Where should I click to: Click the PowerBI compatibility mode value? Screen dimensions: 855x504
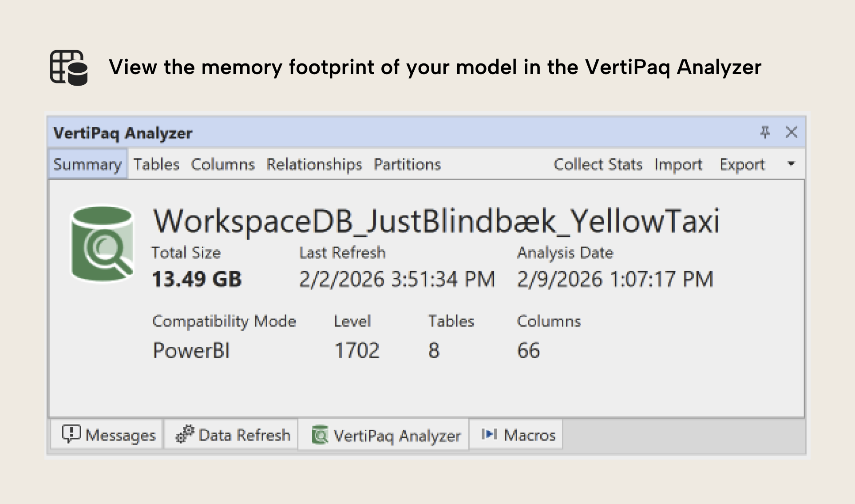[191, 350]
